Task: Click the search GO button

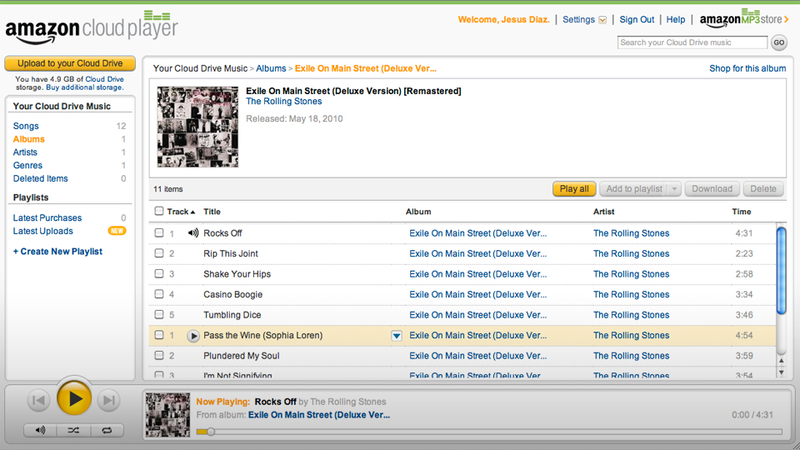Action: point(779,42)
